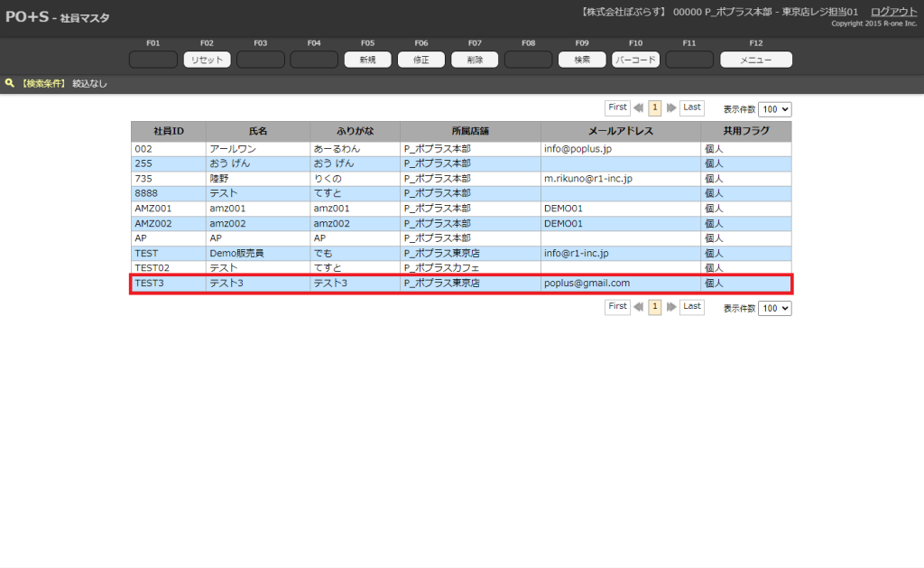
Task: Open the bottom 表示件数 dropdown
Action: tap(774, 308)
